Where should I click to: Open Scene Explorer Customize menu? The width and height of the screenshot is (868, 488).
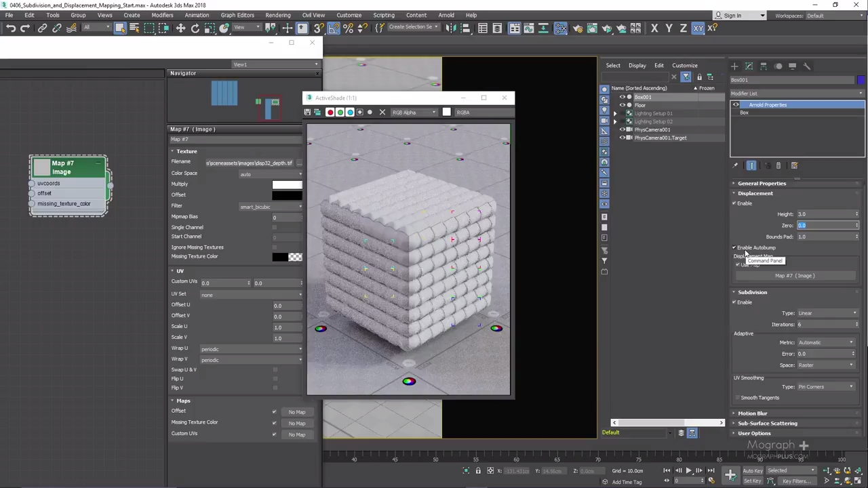click(x=685, y=66)
